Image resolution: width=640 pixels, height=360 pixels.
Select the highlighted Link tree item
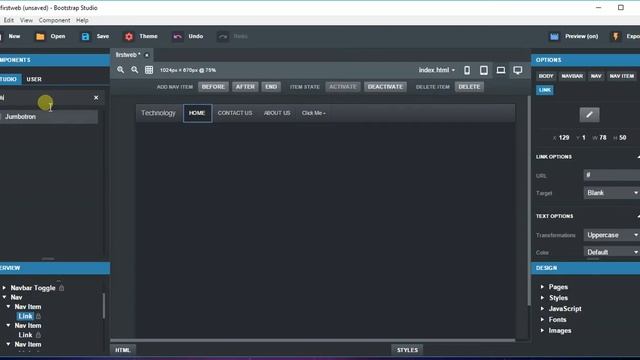point(25,316)
